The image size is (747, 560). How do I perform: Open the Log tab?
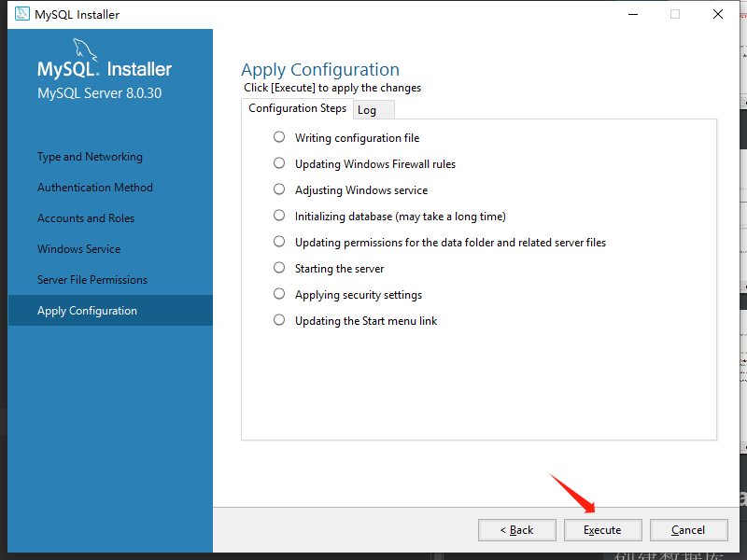[373, 110]
